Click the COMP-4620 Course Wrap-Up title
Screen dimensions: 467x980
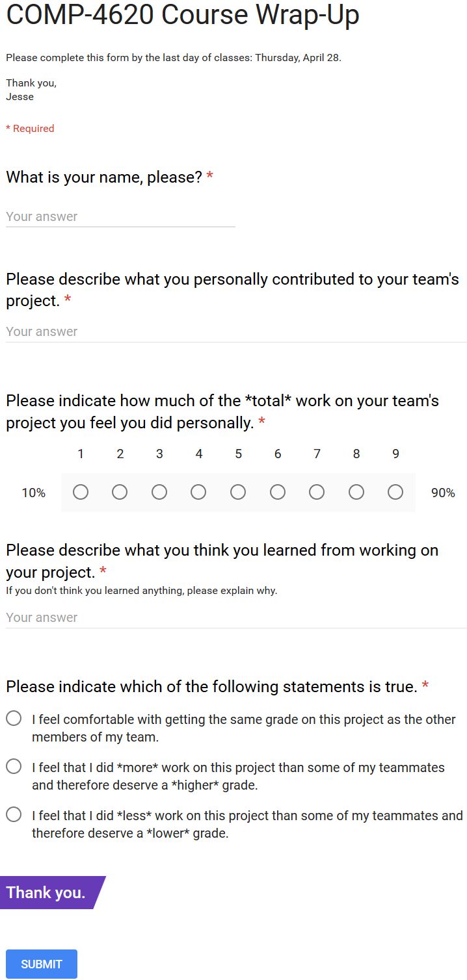click(183, 15)
